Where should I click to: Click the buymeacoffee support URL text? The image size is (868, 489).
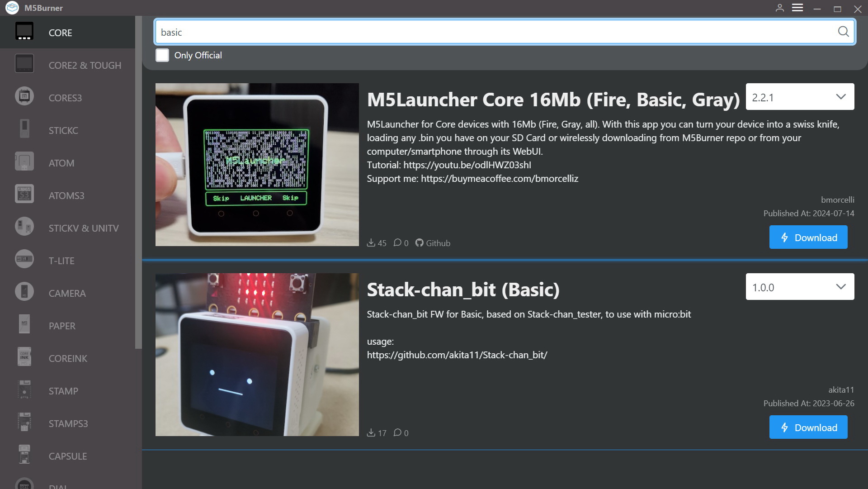tap(500, 178)
